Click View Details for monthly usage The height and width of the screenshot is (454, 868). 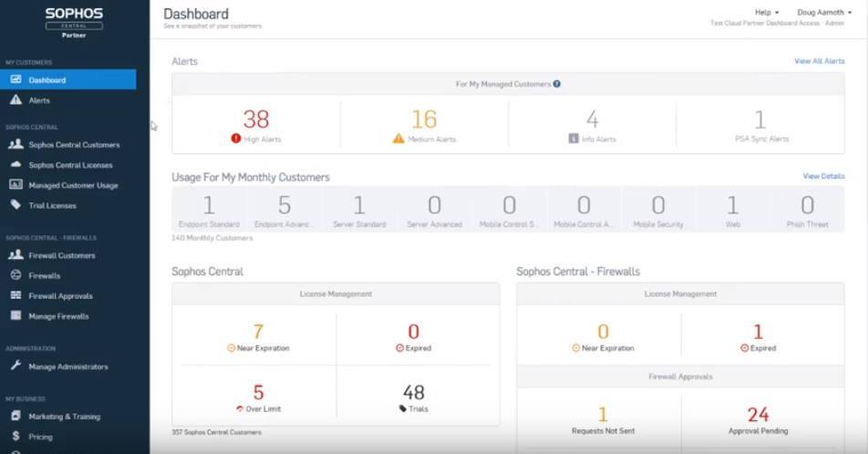pyautogui.click(x=823, y=176)
